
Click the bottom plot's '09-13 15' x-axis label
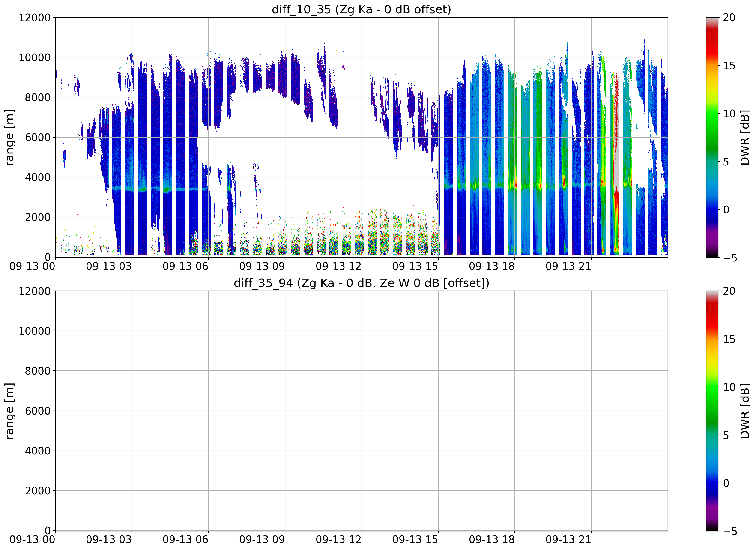tap(415, 540)
